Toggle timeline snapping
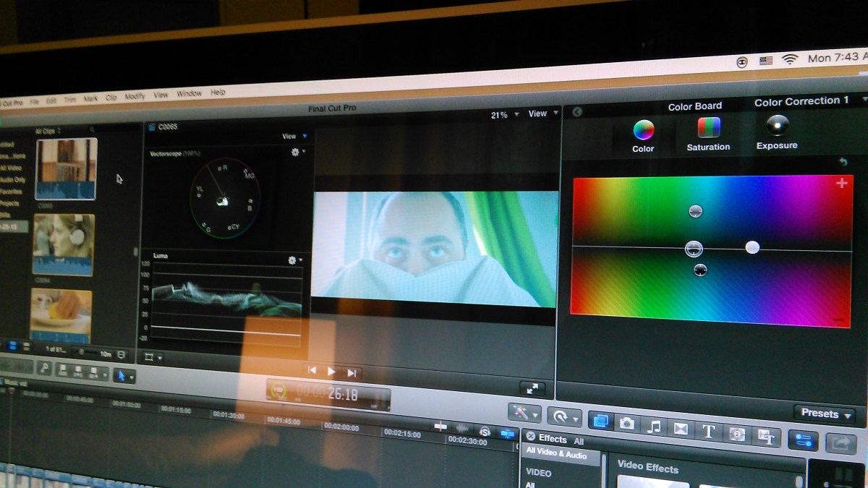The width and height of the screenshot is (868, 488). (x=509, y=433)
